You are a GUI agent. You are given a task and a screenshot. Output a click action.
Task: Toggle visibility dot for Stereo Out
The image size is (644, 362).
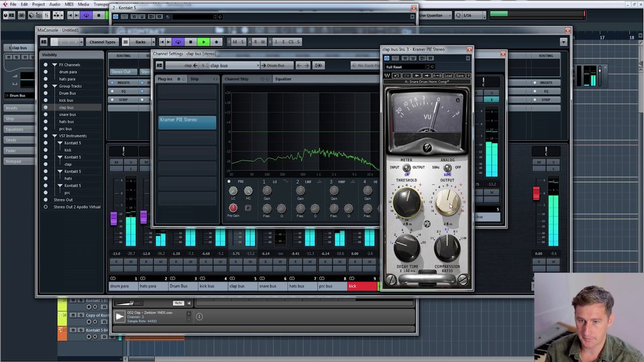(x=46, y=200)
